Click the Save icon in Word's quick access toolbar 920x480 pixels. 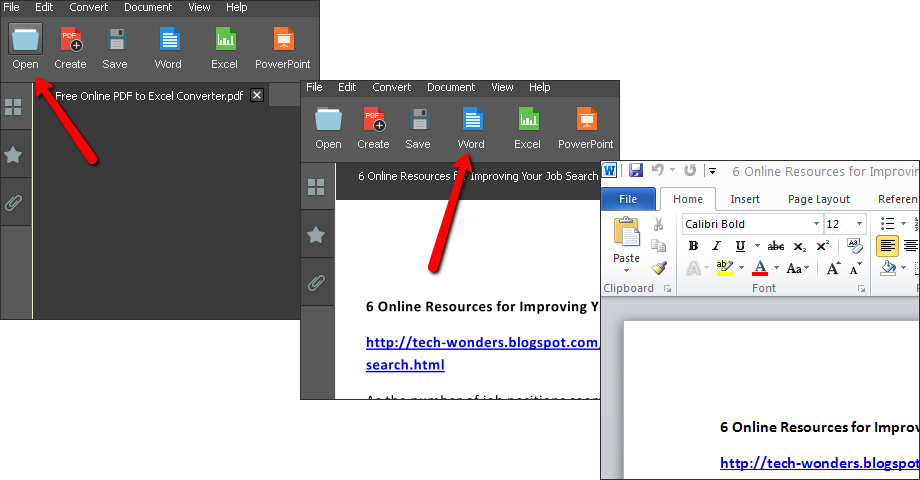(635, 170)
